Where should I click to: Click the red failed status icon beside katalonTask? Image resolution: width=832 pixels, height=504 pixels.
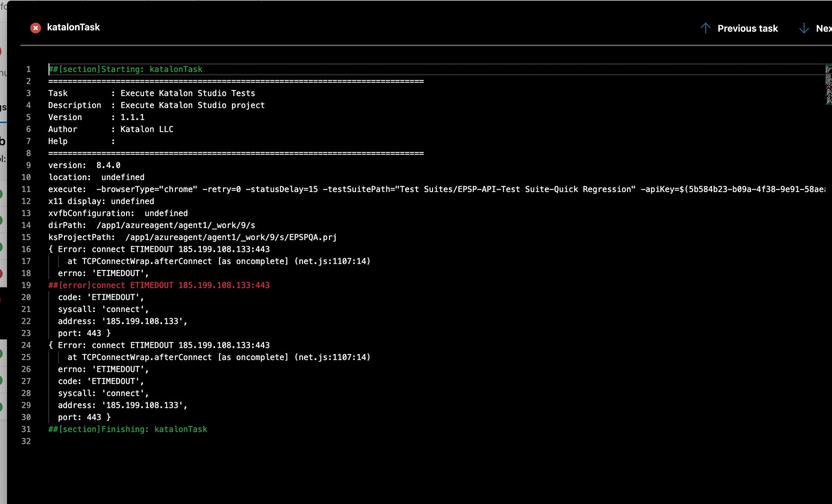(36, 28)
